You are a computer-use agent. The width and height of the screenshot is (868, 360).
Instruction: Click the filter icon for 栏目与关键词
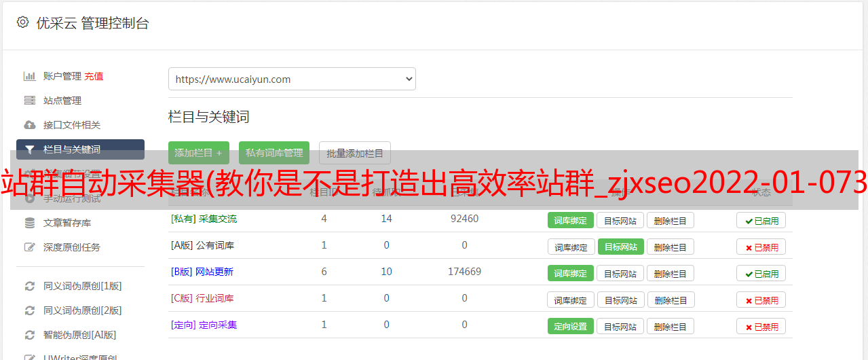(30, 149)
